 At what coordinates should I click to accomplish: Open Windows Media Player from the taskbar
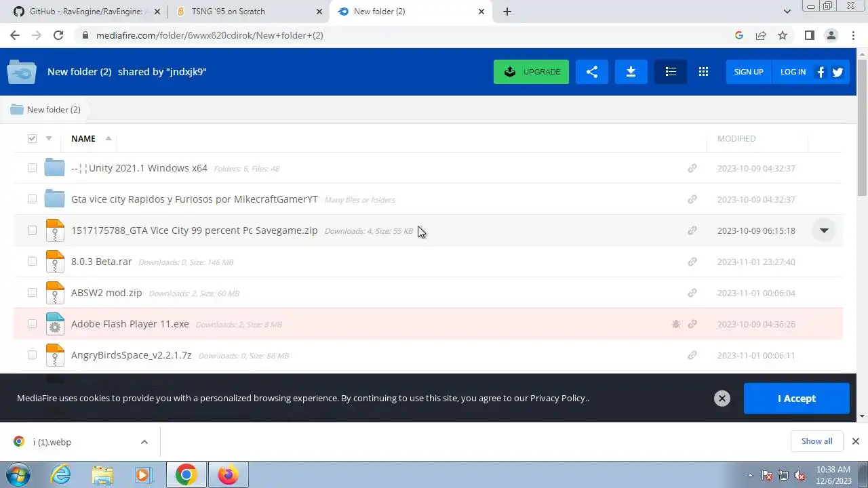143,475
